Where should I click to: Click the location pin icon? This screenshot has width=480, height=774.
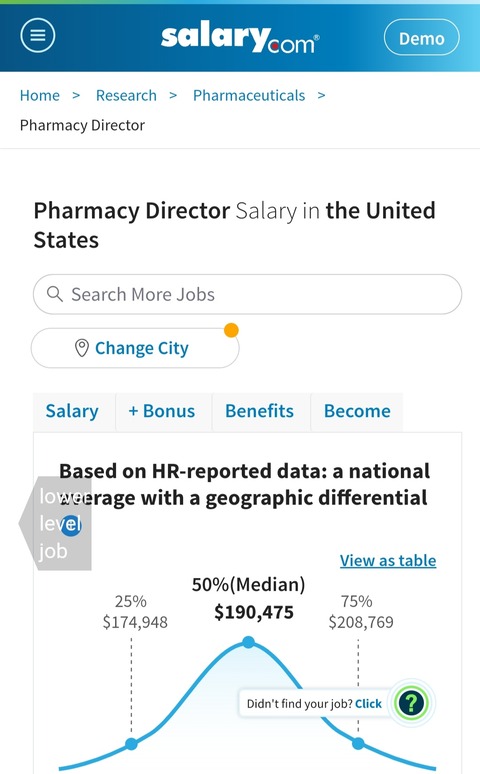pyautogui.click(x=81, y=348)
